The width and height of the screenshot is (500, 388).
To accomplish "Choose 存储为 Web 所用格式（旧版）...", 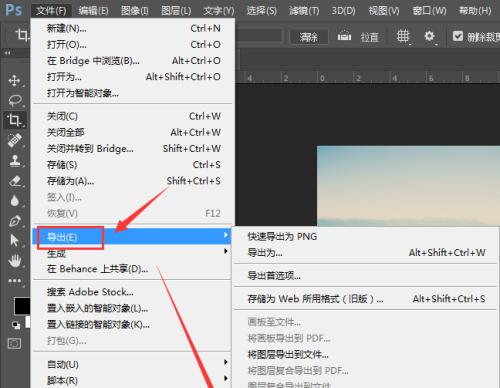I will [365, 299].
